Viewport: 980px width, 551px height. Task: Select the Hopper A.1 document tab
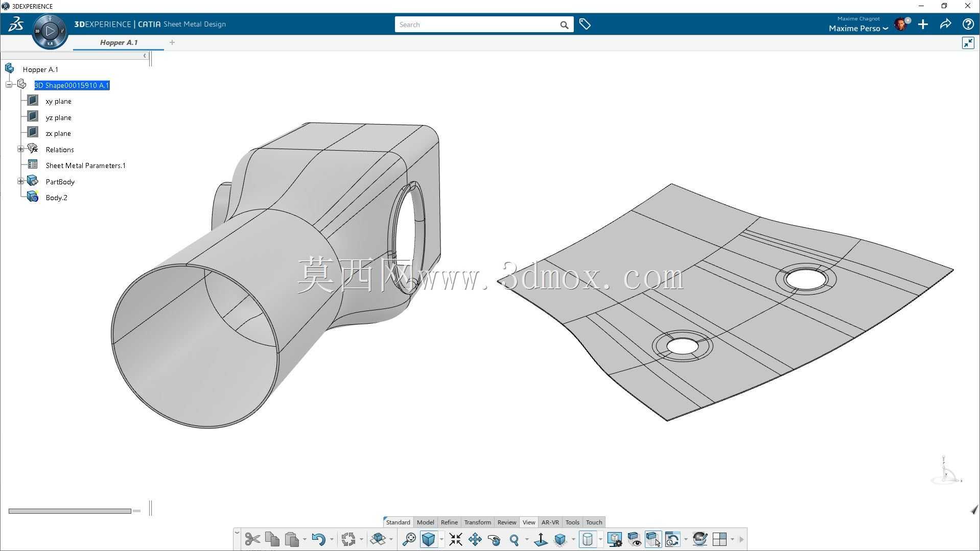coord(119,42)
